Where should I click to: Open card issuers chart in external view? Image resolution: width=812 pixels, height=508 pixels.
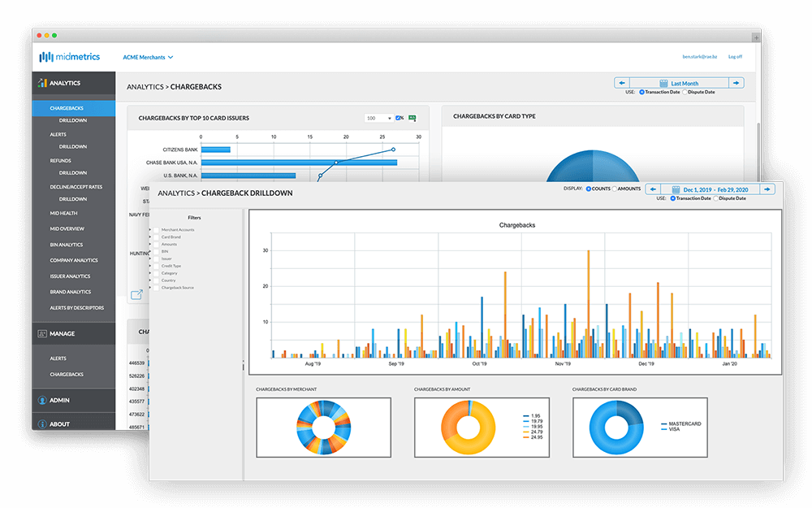point(136,294)
